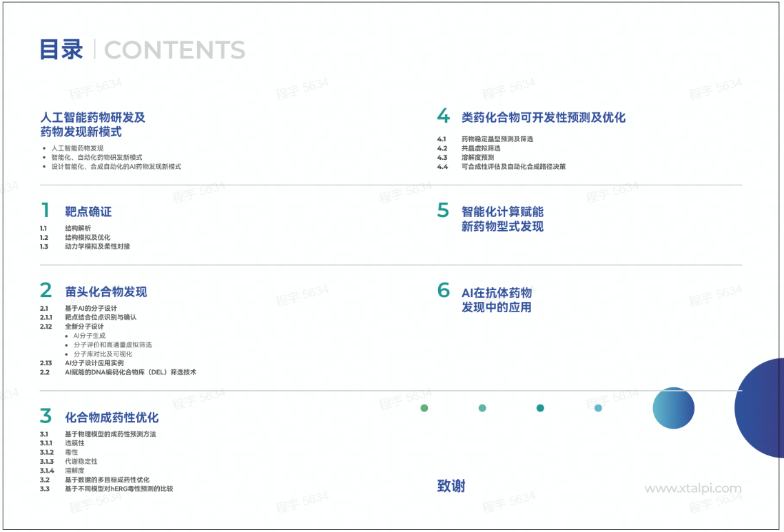Click the '致谢' heading
Image resolution: width=784 pixels, height=532 pixels.
coord(451,486)
